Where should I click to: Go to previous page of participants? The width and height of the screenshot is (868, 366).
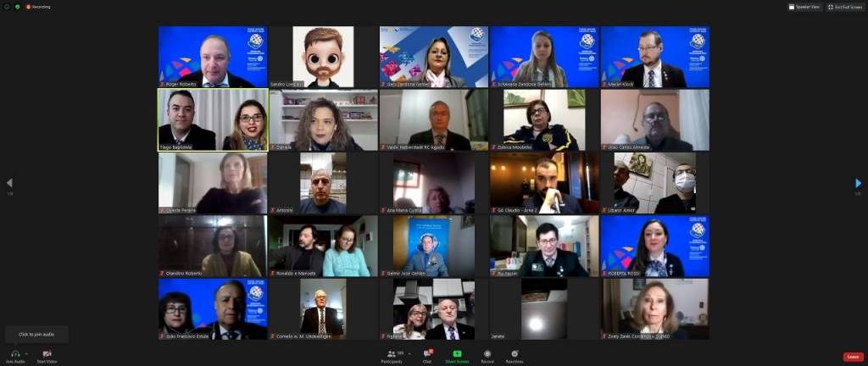click(9, 183)
